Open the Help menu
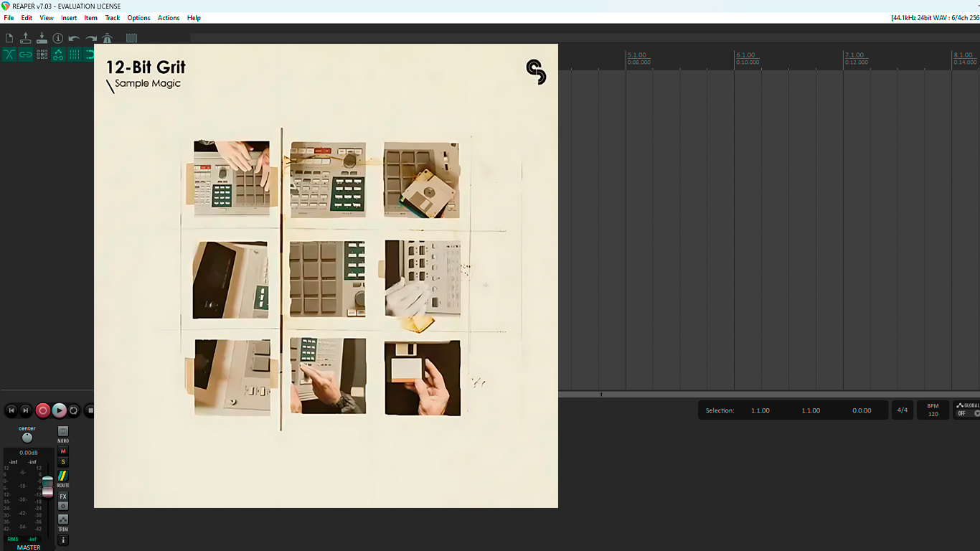Image resolution: width=980 pixels, height=551 pixels. [194, 18]
